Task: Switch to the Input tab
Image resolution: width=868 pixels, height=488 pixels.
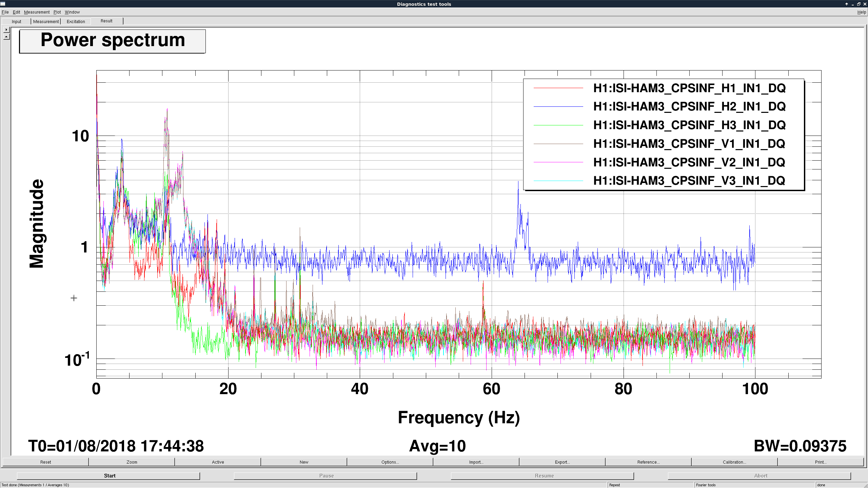Action: (x=16, y=21)
